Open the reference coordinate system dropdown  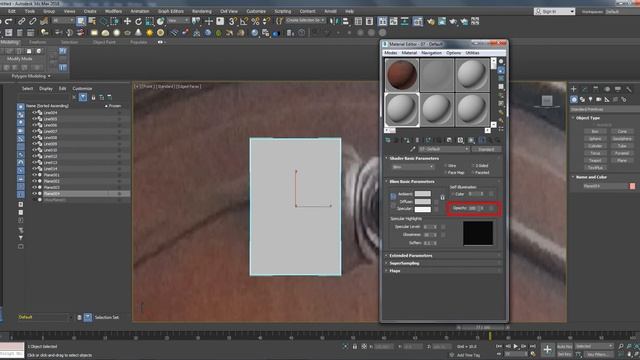click(x=177, y=20)
